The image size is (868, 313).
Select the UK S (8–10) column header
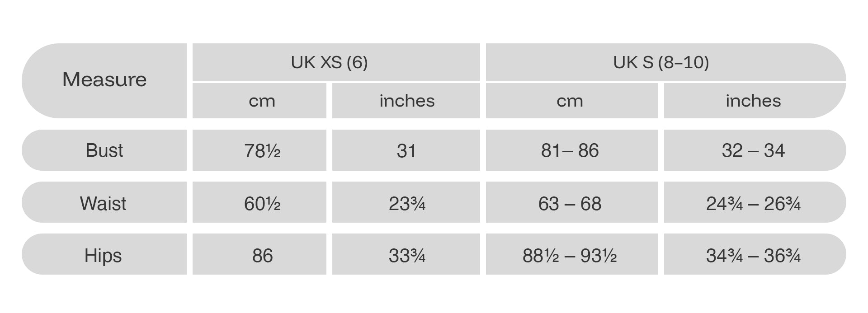pos(661,62)
